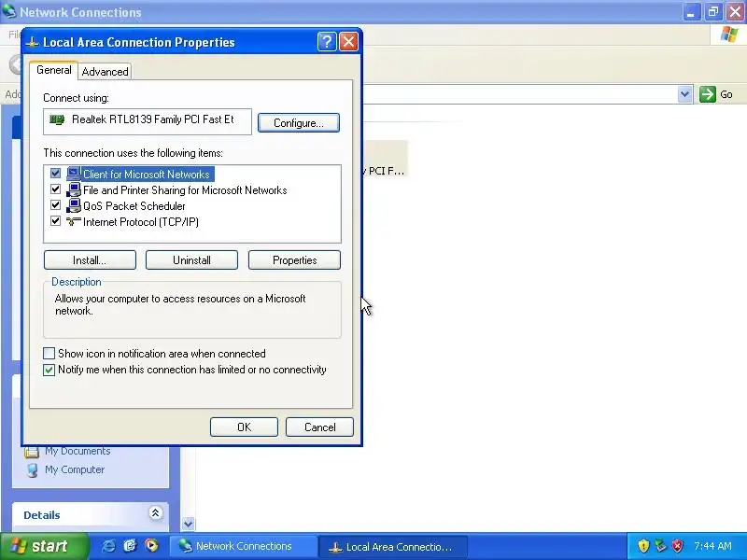Collapse the Details panel
This screenshot has height=560, width=747.
tap(155, 512)
